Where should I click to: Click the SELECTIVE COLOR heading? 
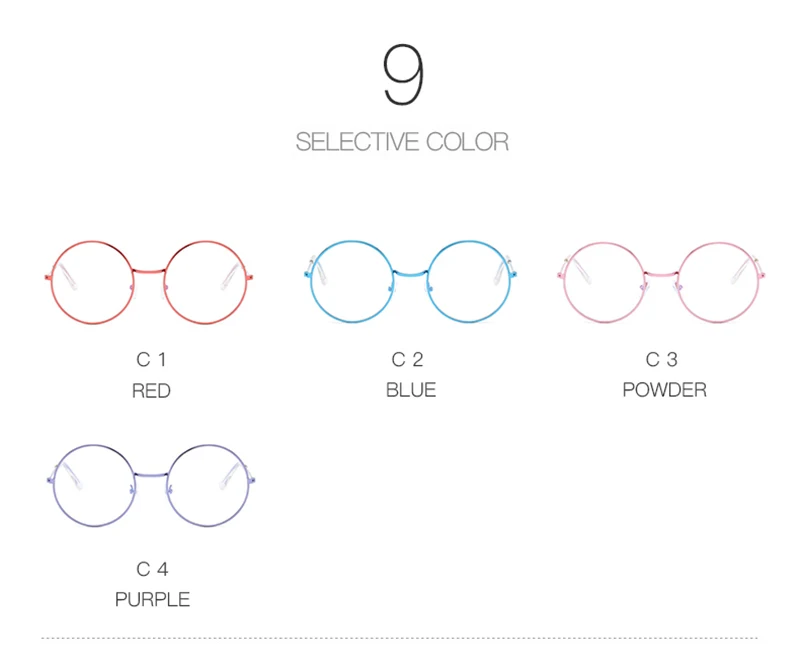402,142
